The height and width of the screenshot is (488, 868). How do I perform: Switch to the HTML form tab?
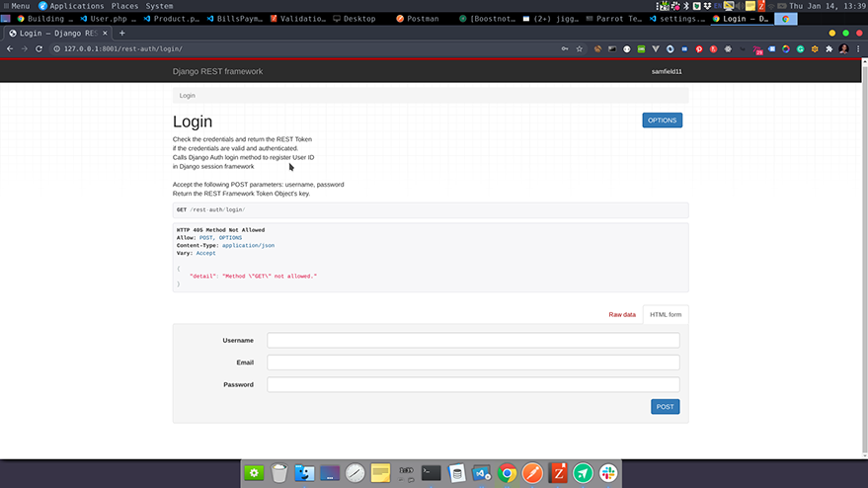(666, 314)
